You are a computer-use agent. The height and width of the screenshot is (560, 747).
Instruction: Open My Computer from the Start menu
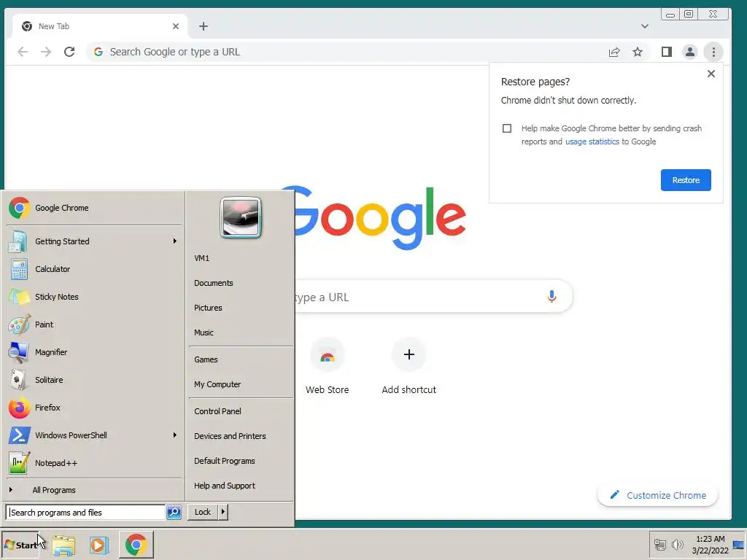(x=241, y=384)
